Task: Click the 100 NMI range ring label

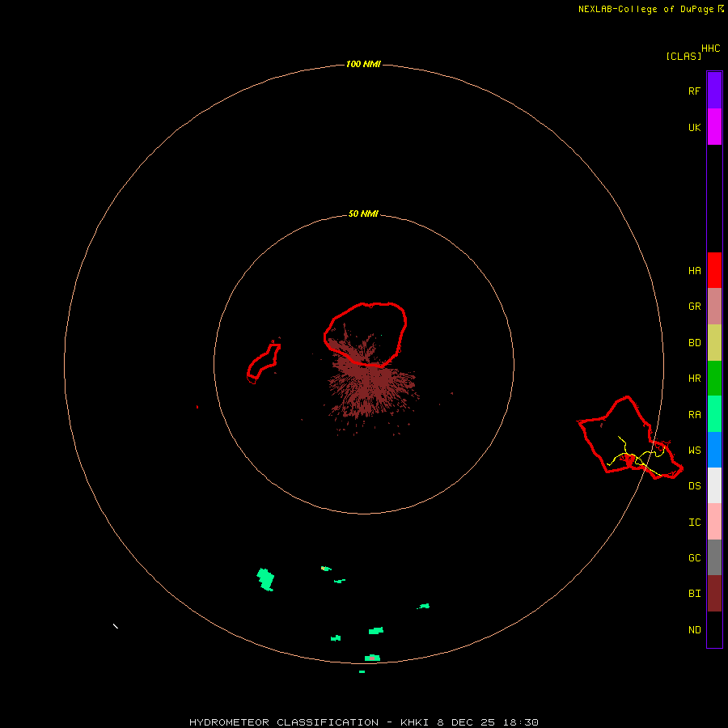Action: click(363, 64)
